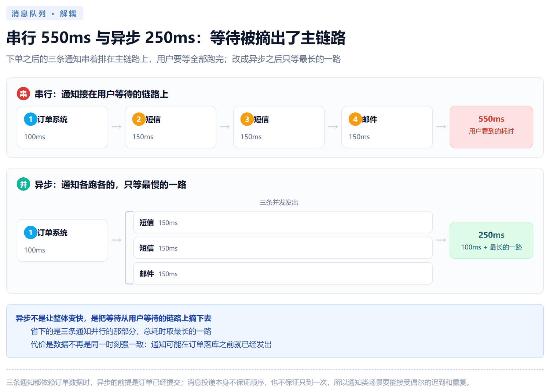Click step 1 badge in the 异步 section
550x392 pixels.
(x=30, y=232)
